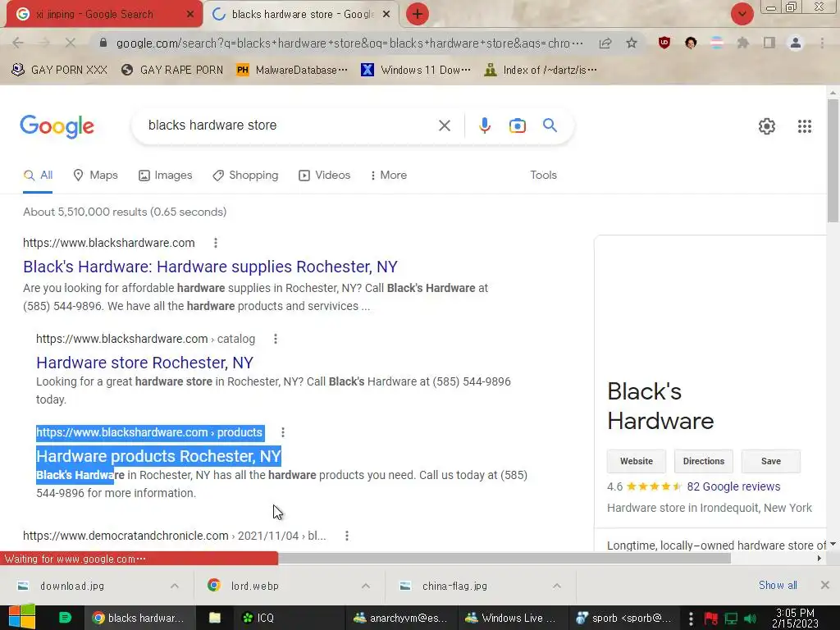This screenshot has height=630, width=840.
Task: Show all downloads
Action: click(x=778, y=586)
